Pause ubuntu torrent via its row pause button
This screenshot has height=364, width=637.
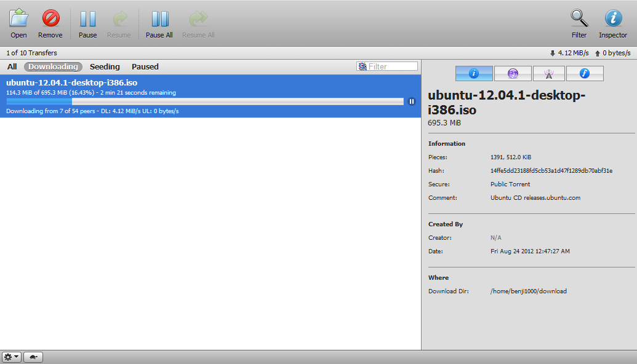(412, 101)
